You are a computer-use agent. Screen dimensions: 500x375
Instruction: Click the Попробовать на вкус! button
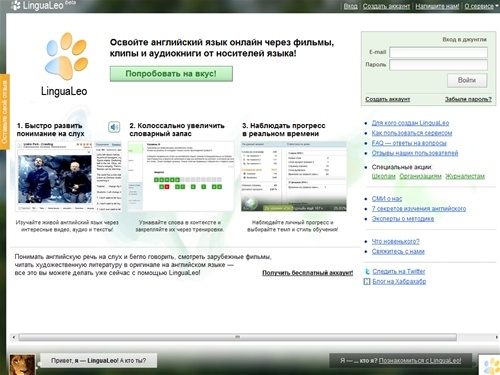[171, 74]
